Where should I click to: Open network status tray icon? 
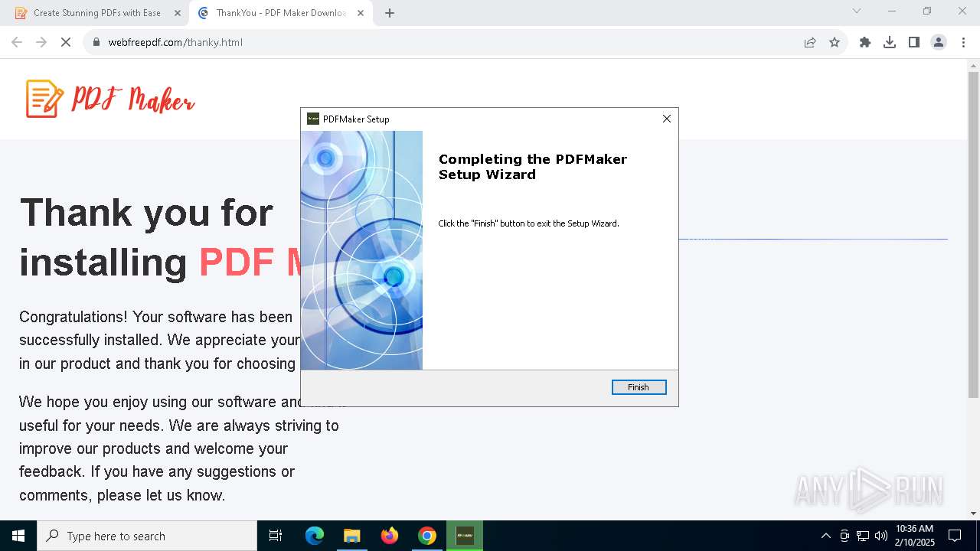(863, 536)
